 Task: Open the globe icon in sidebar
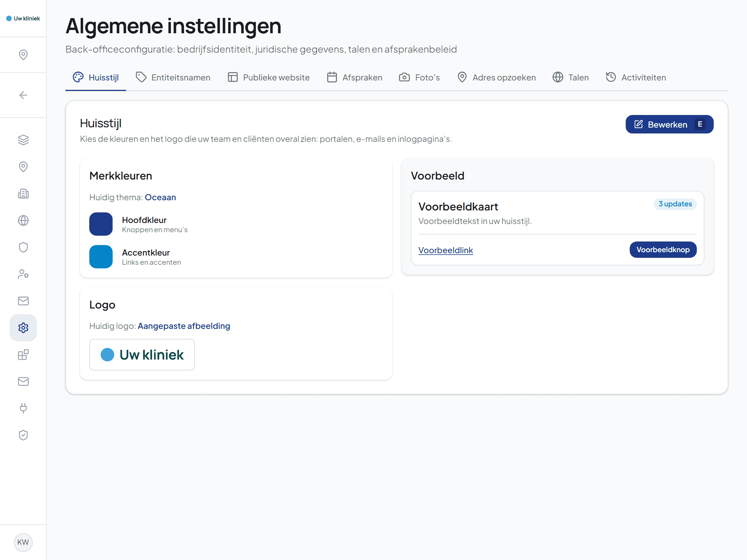[x=23, y=221]
